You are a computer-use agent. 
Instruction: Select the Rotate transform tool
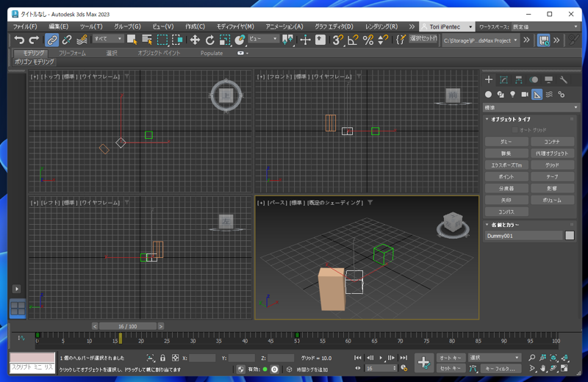(x=209, y=40)
